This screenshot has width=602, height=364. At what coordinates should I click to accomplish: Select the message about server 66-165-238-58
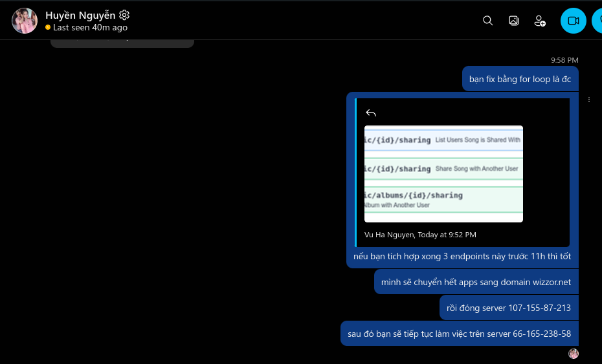coord(459,334)
